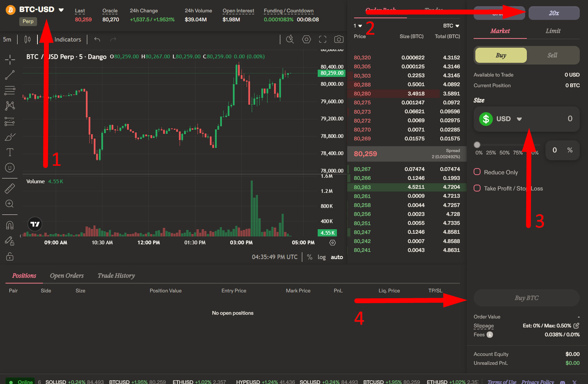Click the TradingView logo on chart

click(35, 224)
